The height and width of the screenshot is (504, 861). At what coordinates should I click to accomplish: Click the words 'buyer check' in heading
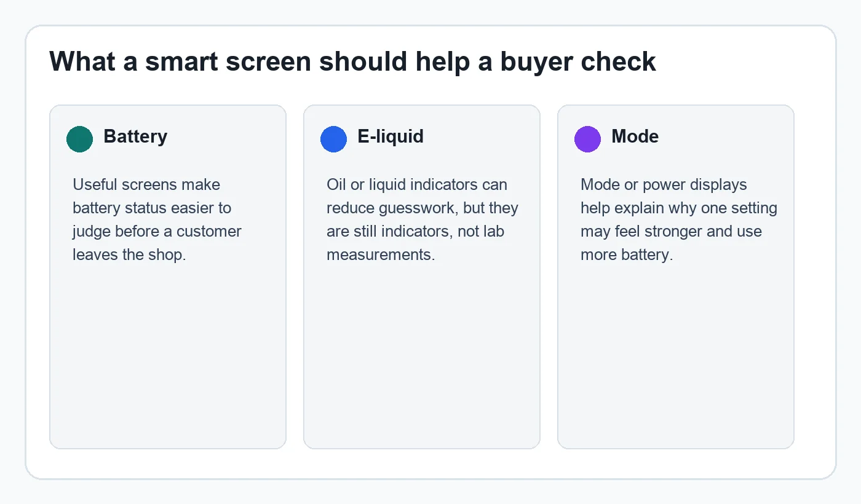click(x=578, y=61)
